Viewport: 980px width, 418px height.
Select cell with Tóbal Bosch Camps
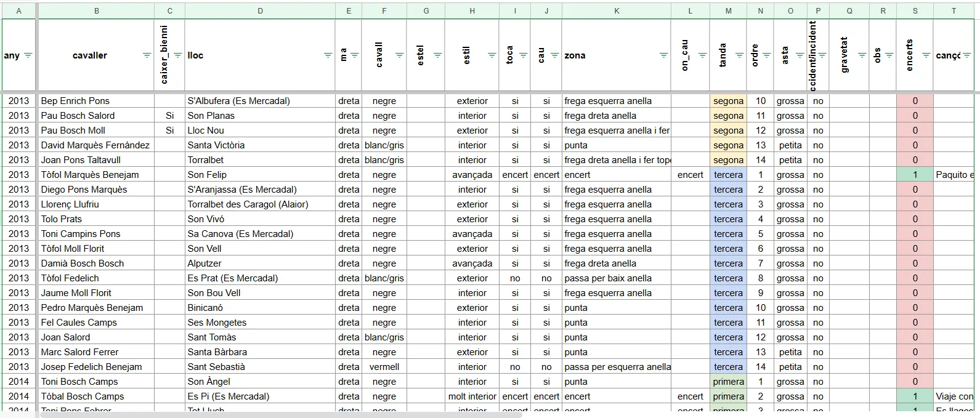pos(96,396)
